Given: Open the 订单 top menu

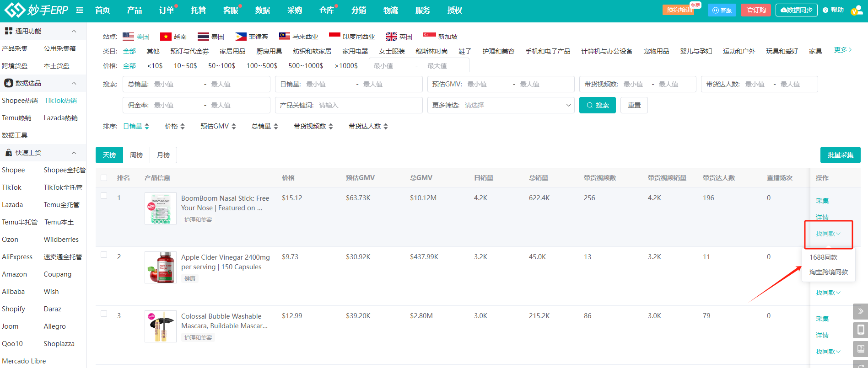Looking at the screenshot, I should click(x=167, y=10).
